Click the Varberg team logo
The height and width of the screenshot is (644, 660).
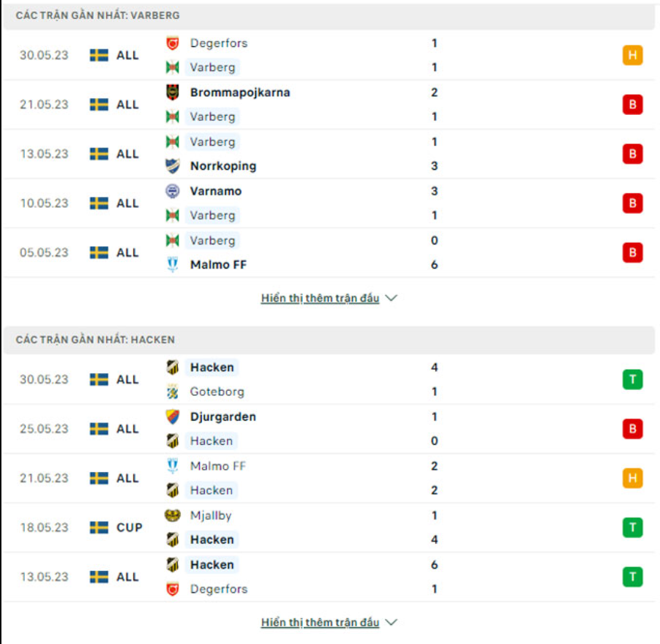[x=171, y=67]
